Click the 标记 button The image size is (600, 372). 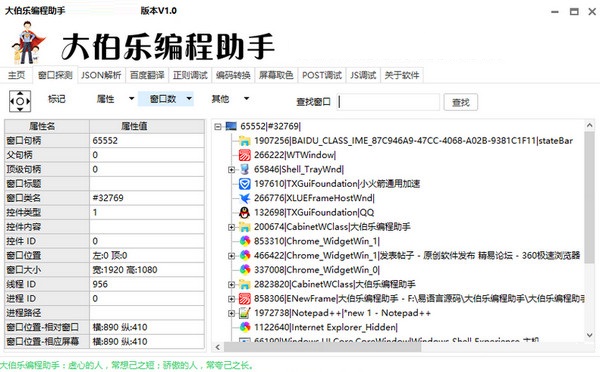pos(57,99)
